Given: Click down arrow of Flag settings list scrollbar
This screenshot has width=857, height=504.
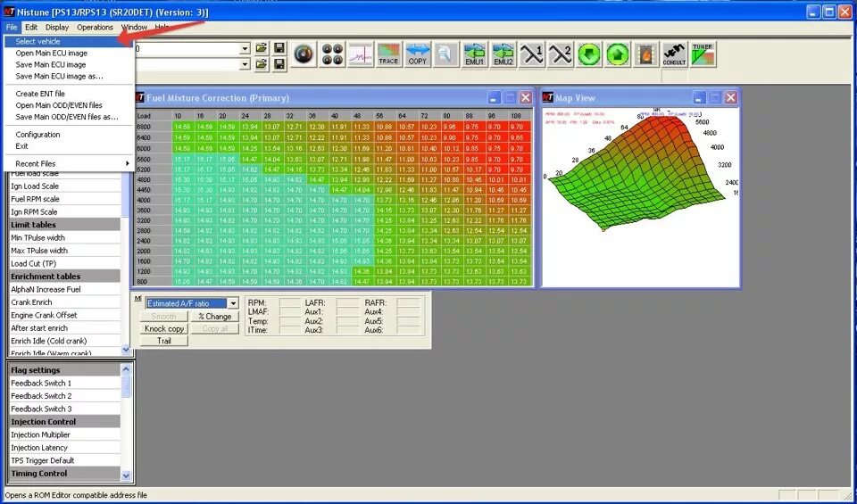Looking at the screenshot, I should [126, 475].
